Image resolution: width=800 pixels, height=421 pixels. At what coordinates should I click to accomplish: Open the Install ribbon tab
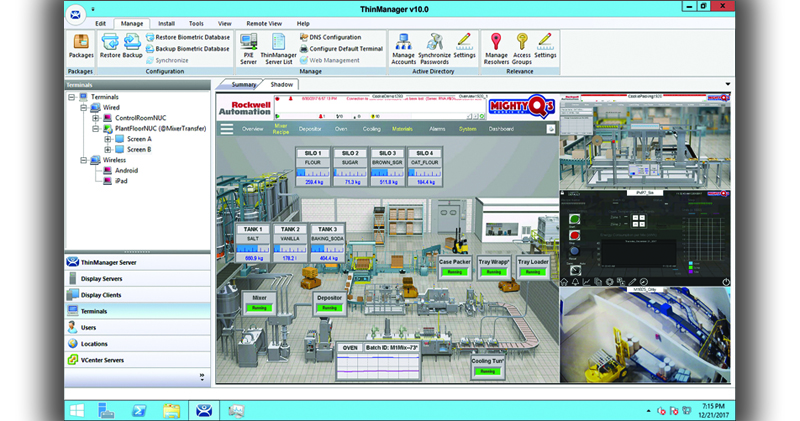(x=166, y=23)
